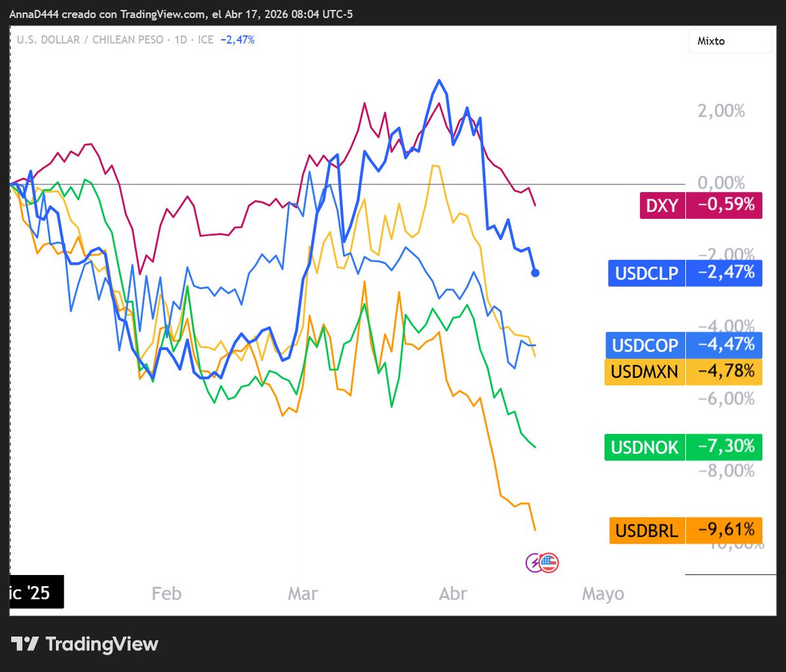Viewport: 786px width, 672px height.
Task: Click the Feb label on time axis
Action: [167, 594]
